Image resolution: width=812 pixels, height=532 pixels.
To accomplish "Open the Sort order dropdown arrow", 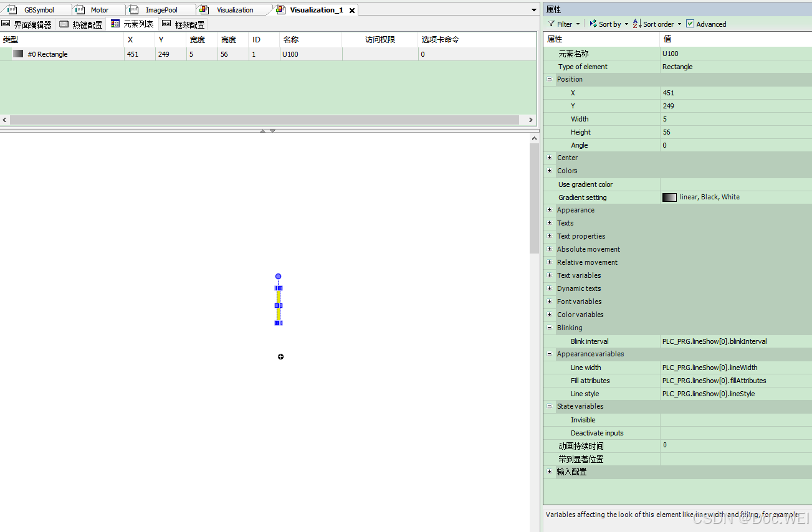I will 679,24.
